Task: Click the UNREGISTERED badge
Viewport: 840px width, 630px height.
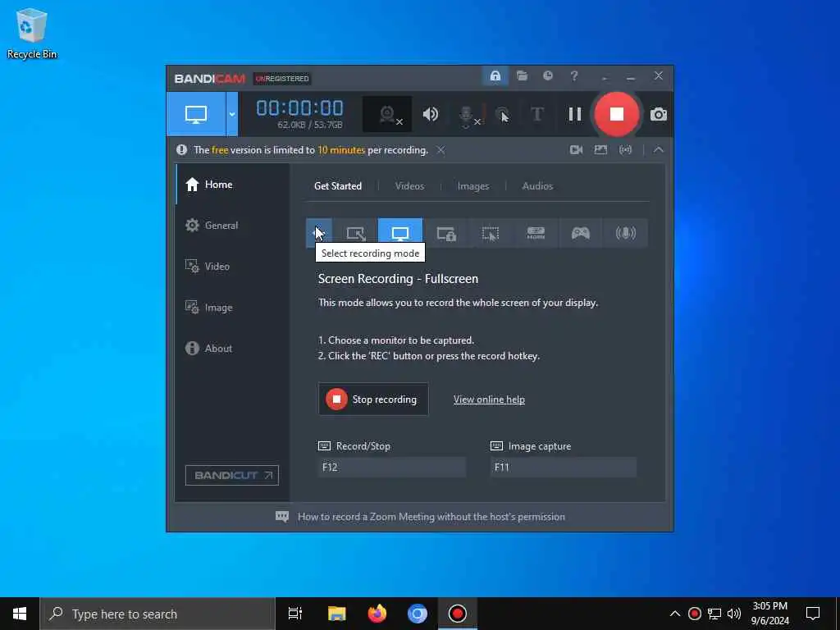Action: [x=282, y=79]
